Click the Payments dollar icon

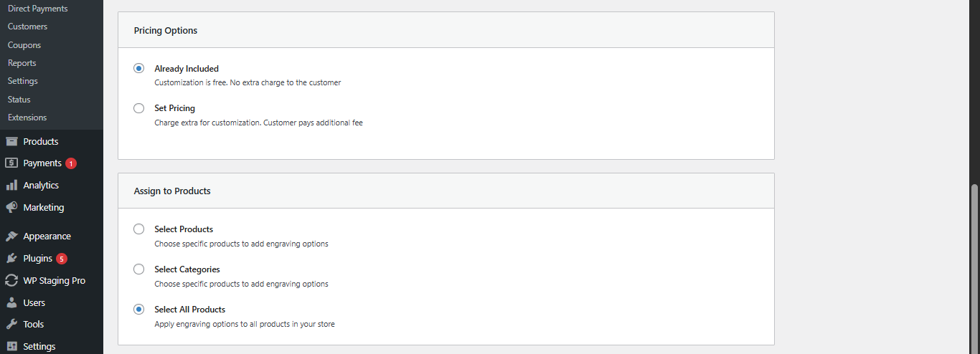click(11, 163)
